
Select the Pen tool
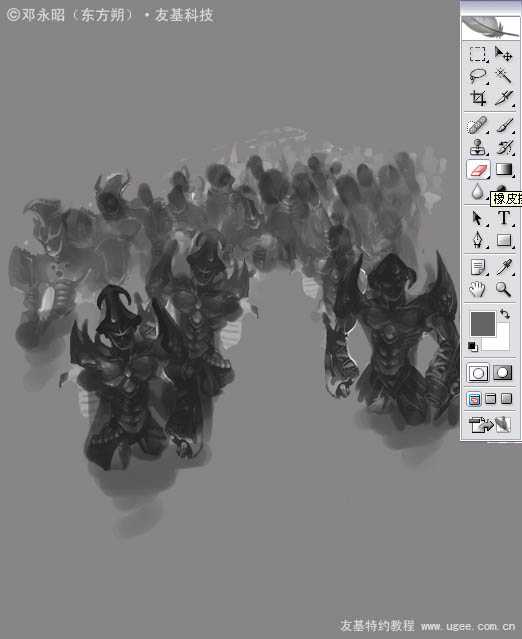[x=478, y=240]
